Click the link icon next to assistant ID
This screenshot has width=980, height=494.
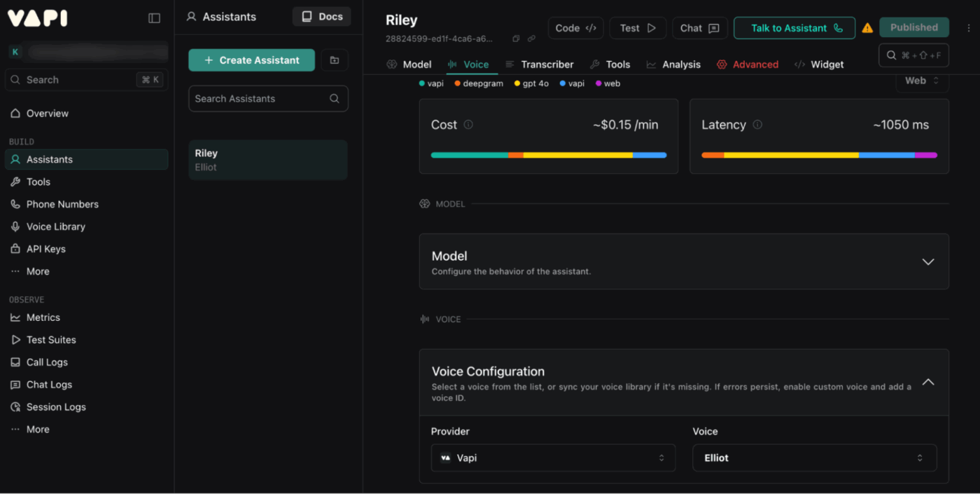tap(531, 39)
